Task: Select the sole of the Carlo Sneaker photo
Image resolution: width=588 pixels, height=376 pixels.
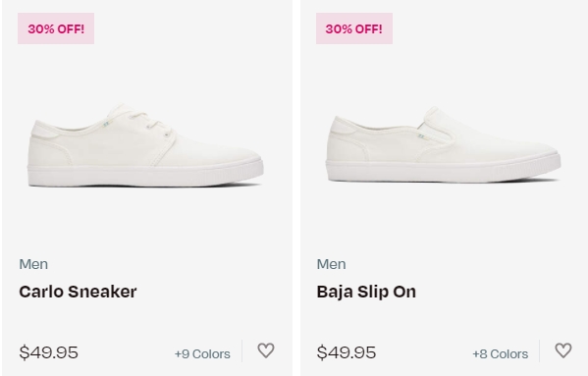Action: pos(145,175)
